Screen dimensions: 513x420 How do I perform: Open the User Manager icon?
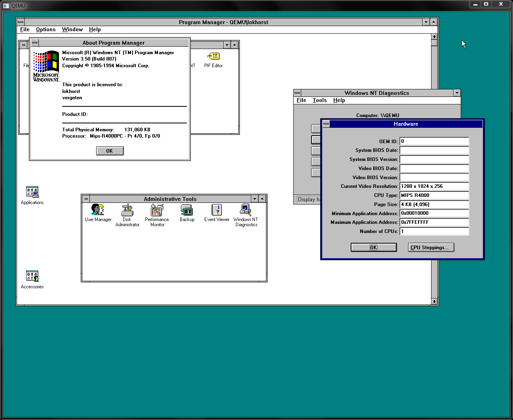point(98,210)
